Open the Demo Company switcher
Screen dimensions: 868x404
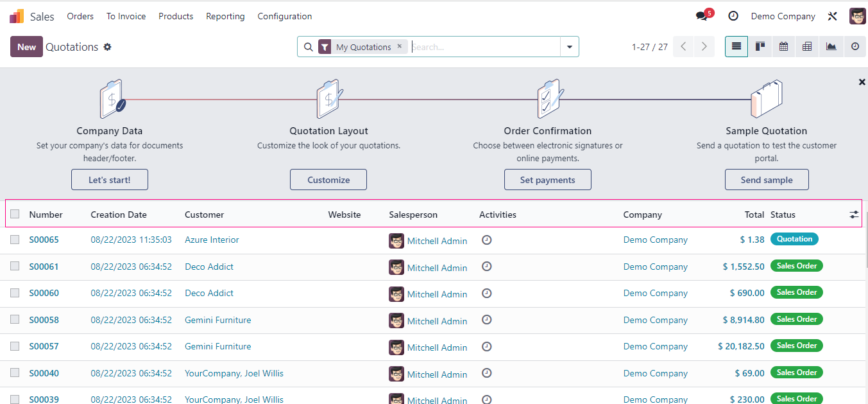(x=783, y=16)
